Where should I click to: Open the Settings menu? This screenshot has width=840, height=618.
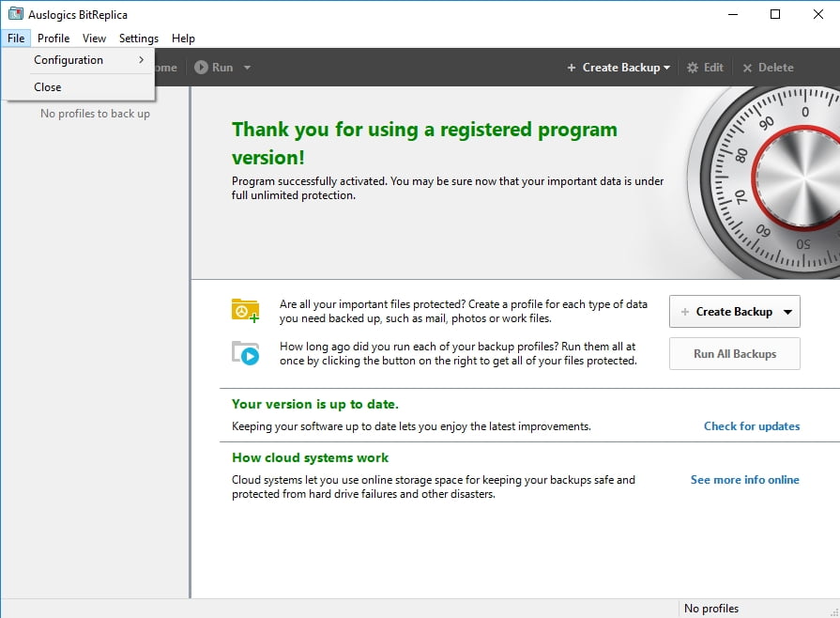(x=138, y=39)
